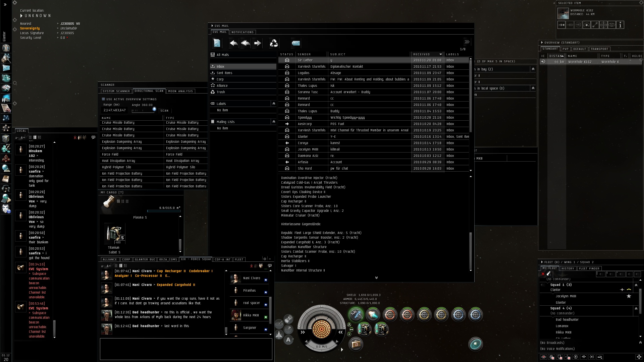
Task: Switch to the Notifications tab
Action: [x=242, y=32]
